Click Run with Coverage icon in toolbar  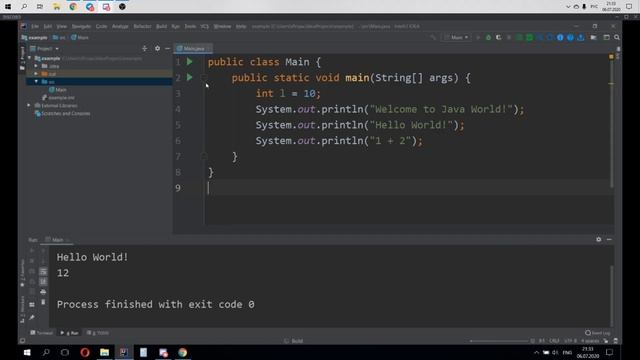499,38
